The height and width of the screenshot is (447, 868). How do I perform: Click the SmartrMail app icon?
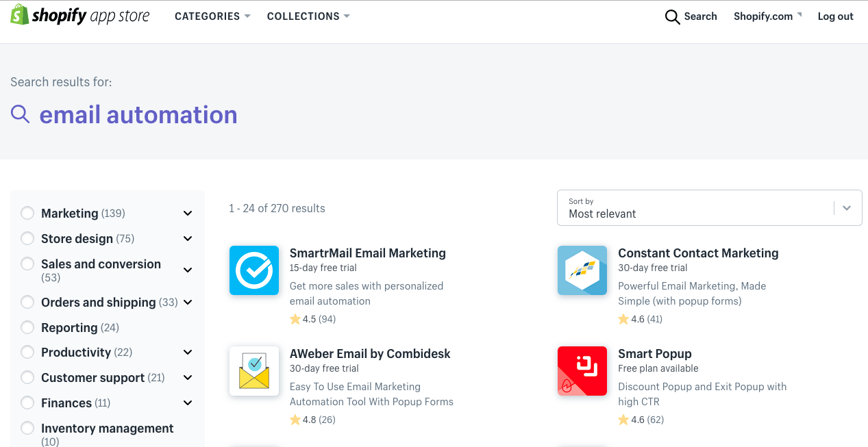(x=254, y=270)
